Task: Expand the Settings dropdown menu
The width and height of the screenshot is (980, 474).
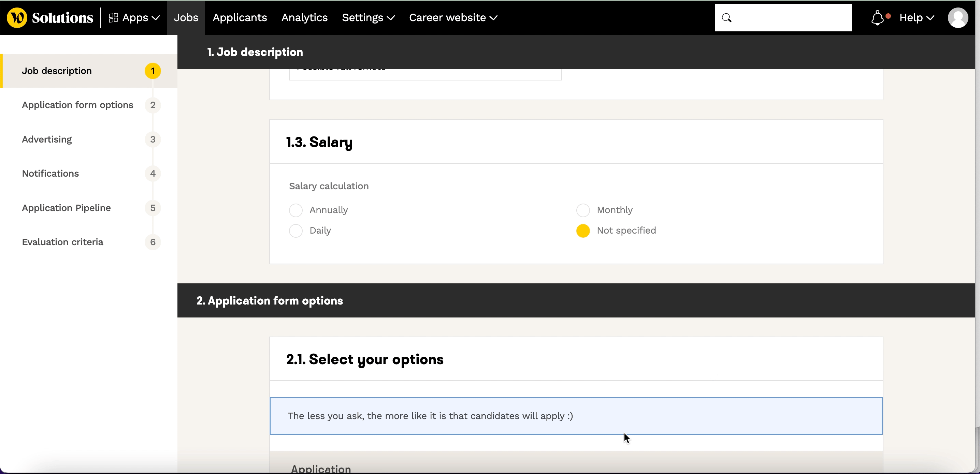Action: pos(368,17)
